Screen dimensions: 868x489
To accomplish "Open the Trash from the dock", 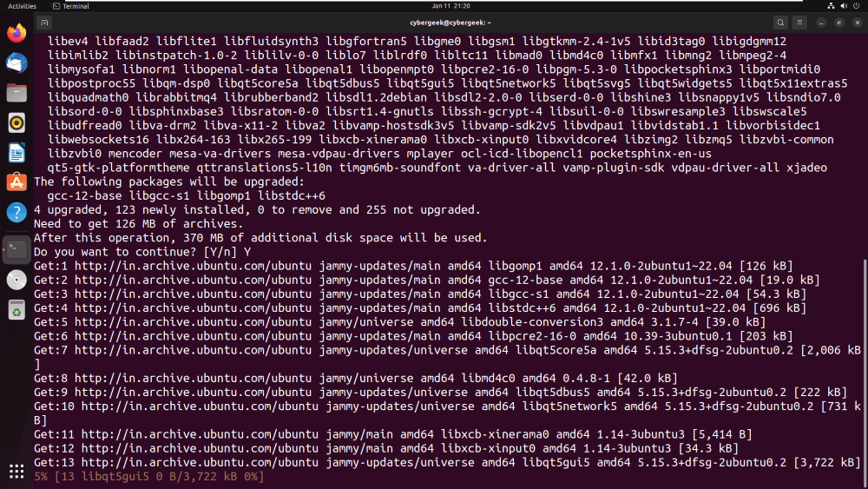I will pos(16,310).
